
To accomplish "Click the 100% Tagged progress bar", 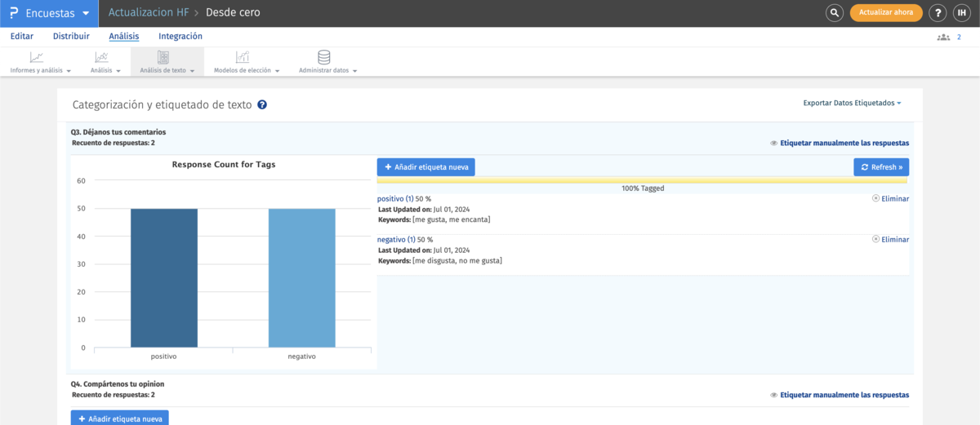I will coord(643,180).
